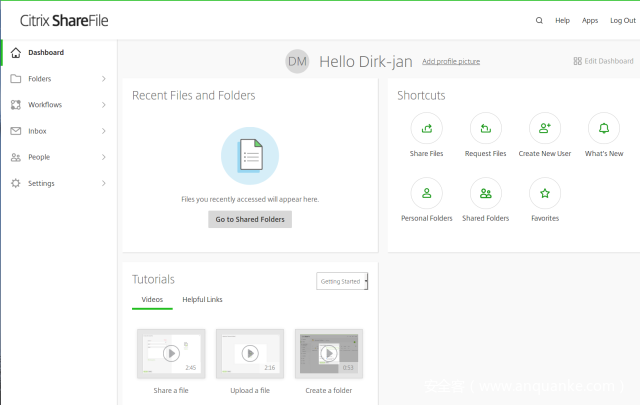This screenshot has width=640, height=405.
Task: Click the Favorites star icon
Action: tap(545, 193)
